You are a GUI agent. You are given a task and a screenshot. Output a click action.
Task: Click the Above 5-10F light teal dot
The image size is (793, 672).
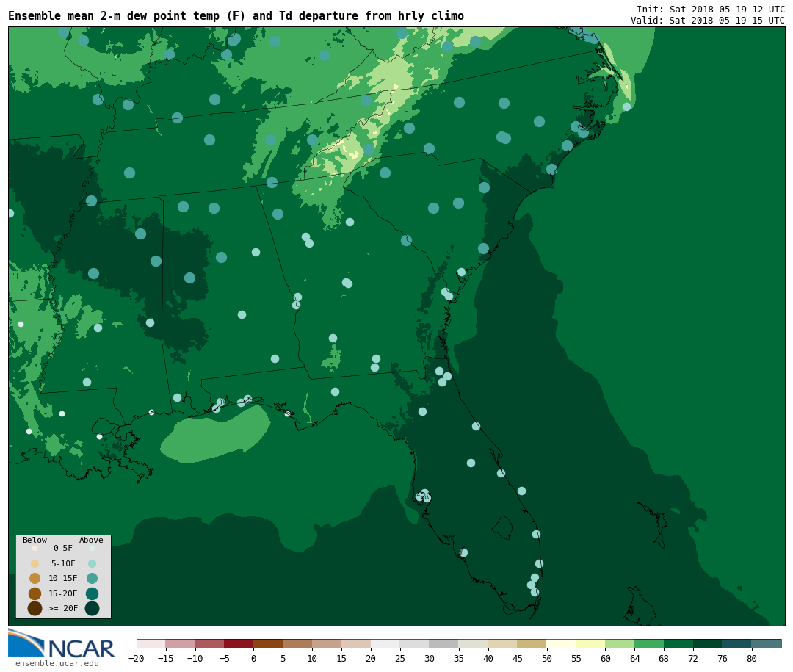92,564
